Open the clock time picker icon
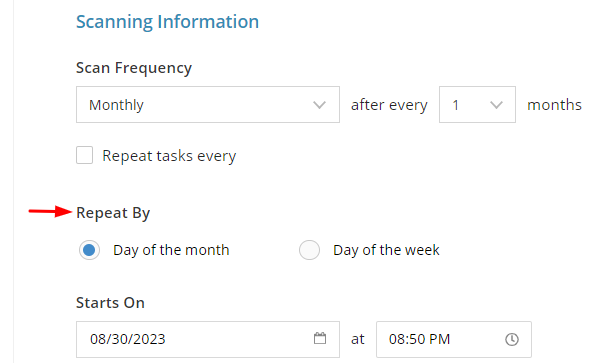Viewport: 602px width, 363px height. click(x=512, y=339)
